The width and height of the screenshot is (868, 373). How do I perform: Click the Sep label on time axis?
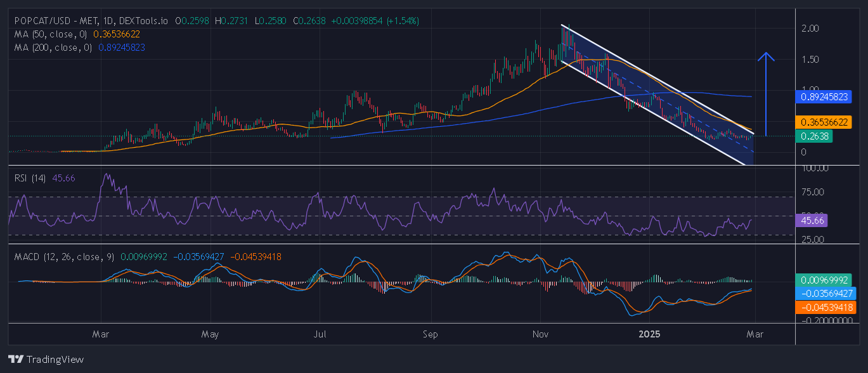pyautogui.click(x=431, y=334)
